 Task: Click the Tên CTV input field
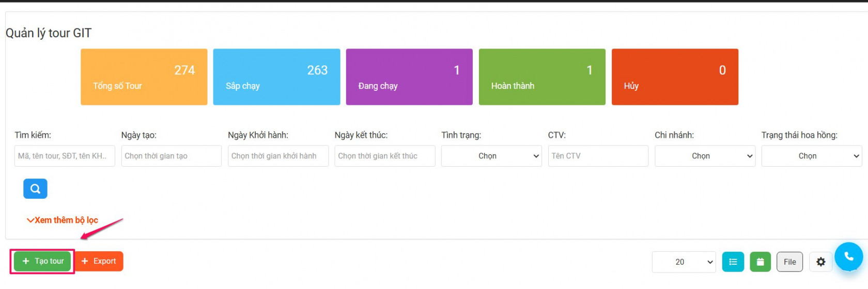pos(598,156)
